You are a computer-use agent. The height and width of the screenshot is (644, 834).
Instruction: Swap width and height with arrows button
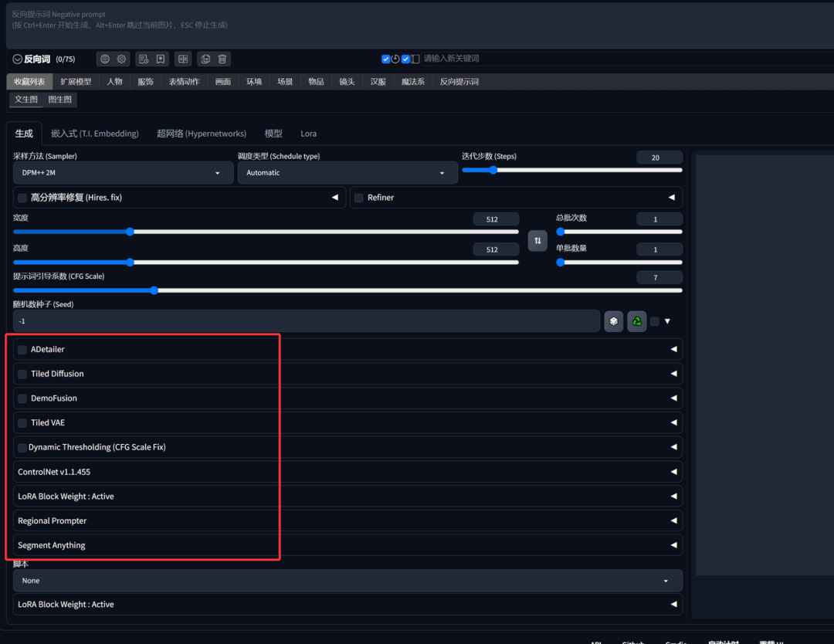coord(537,241)
